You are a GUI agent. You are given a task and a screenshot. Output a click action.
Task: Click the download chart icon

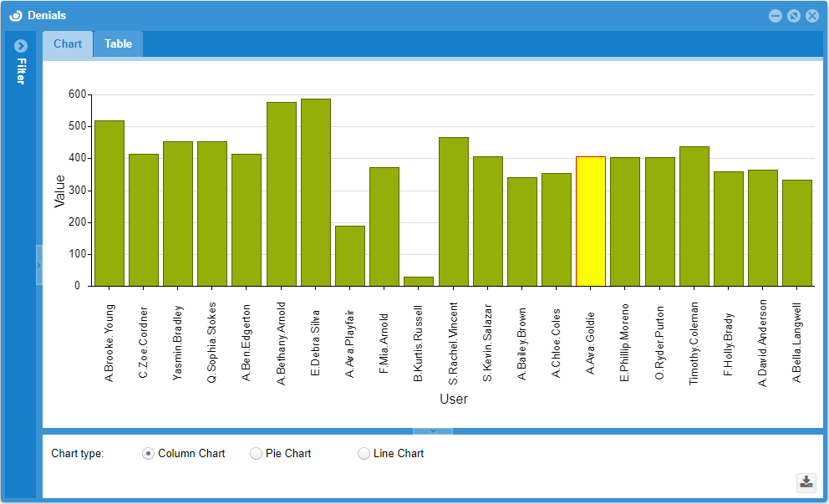[x=806, y=481]
